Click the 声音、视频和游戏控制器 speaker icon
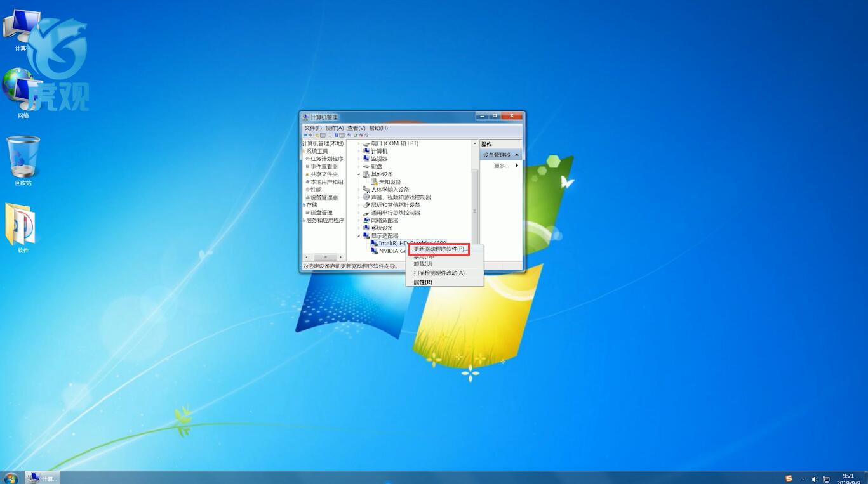The width and height of the screenshot is (868, 484). click(366, 197)
